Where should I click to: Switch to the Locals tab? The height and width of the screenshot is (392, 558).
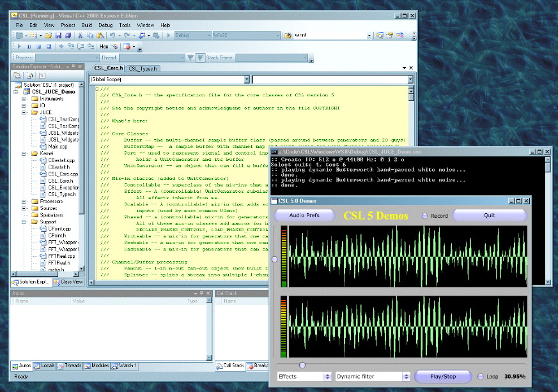(44, 366)
